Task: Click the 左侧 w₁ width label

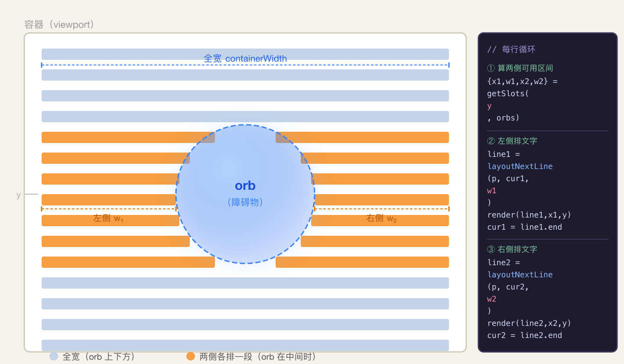Action: pos(108,218)
